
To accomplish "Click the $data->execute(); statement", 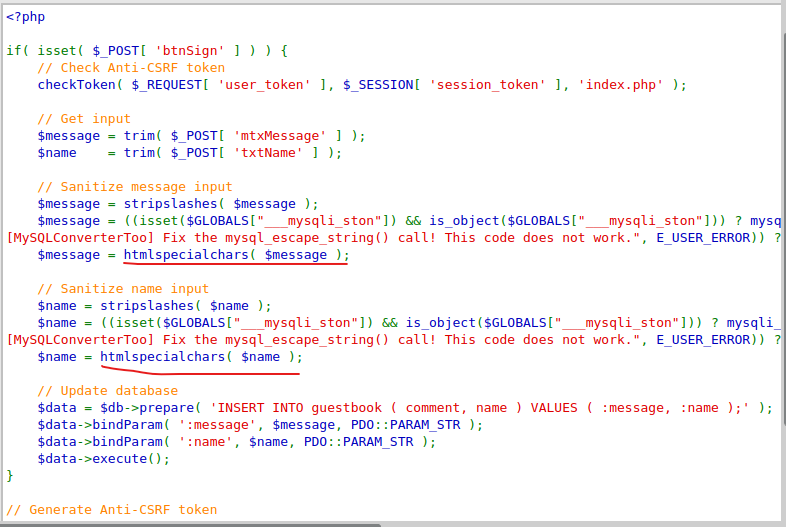I will (x=104, y=459).
